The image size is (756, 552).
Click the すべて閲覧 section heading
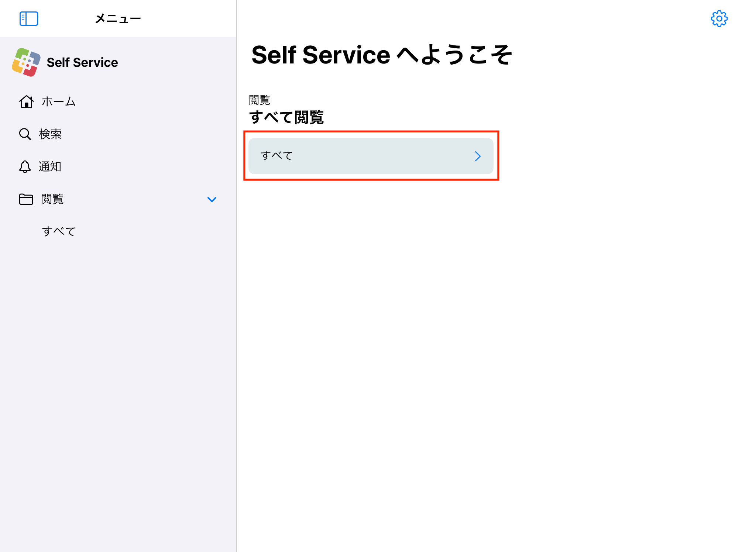pyautogui.click(x=286, y=117)
